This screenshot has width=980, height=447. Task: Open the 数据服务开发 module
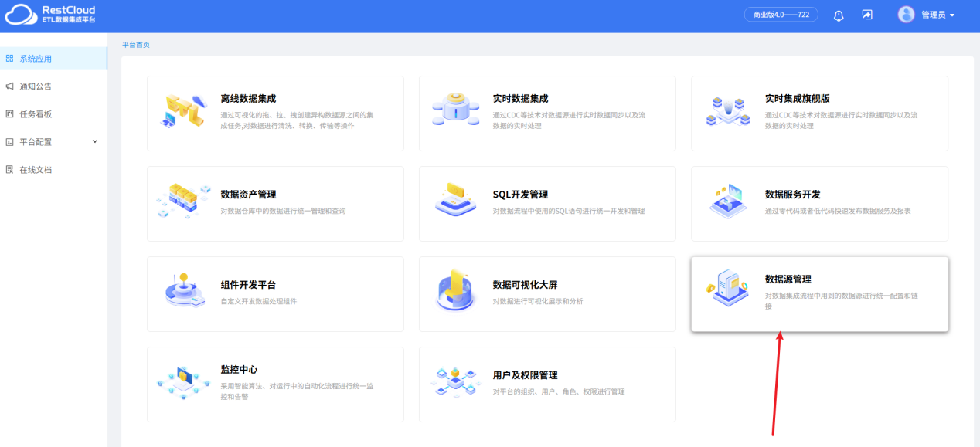[x=819, y=203]
